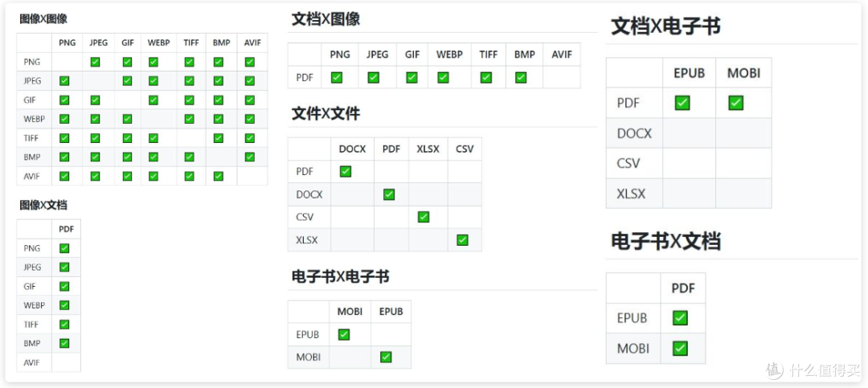Click the PDF-to-PNG checkmark in 文档X图像 table
868x388 pixels.
[337, 77]
